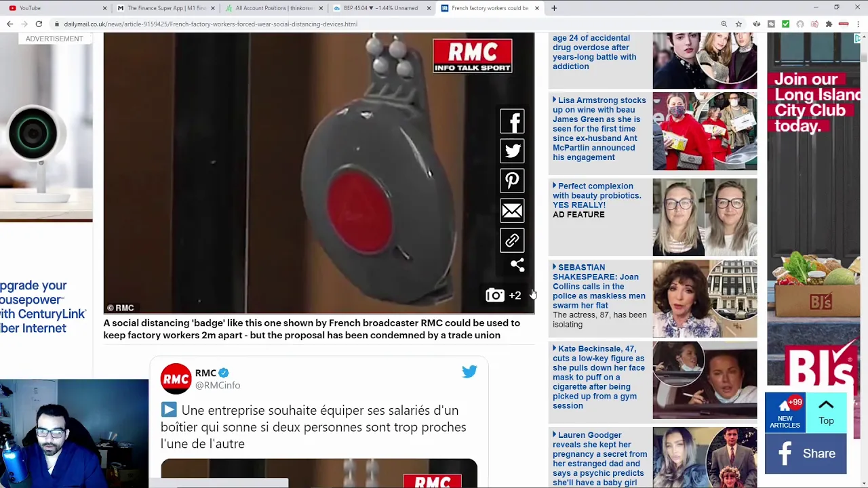Click the image caption about RMC badge
The width and height of the screenshot is (868, 488).
(312, 329)
